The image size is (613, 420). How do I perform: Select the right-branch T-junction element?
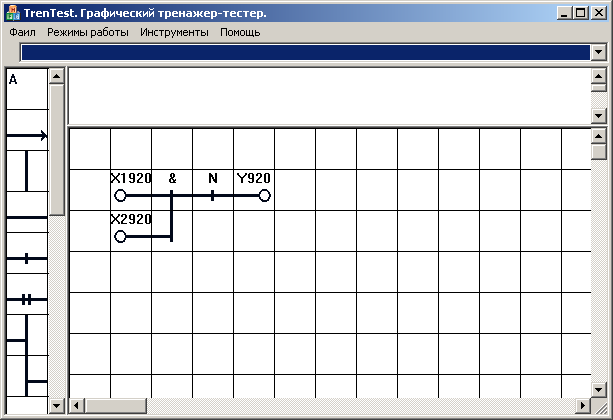[27, 376]
